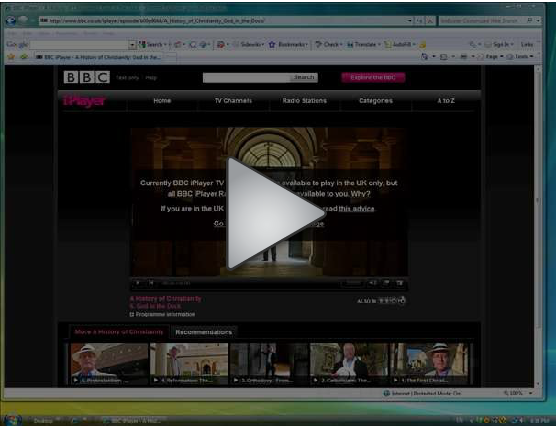Click the BBC logo
This screenshot has height=426, width=556.
[x=87, y=77]
